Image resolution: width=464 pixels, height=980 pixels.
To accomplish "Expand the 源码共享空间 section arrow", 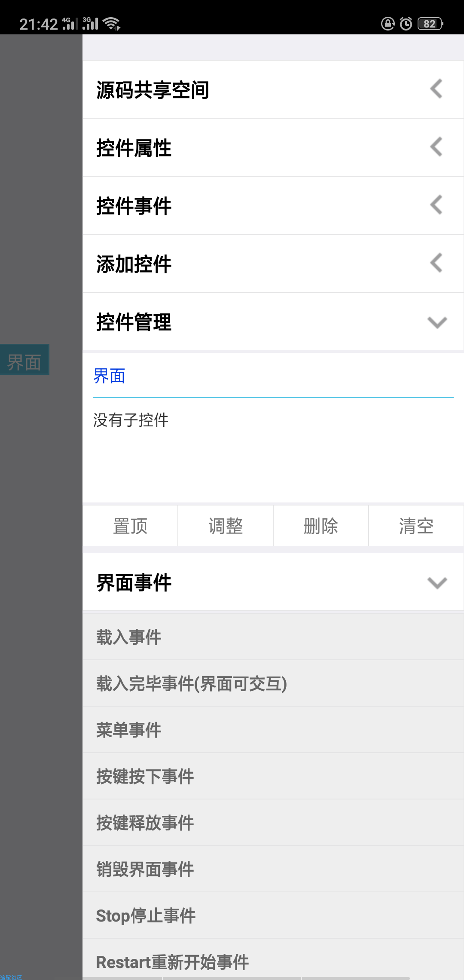I will click(437, 89).
